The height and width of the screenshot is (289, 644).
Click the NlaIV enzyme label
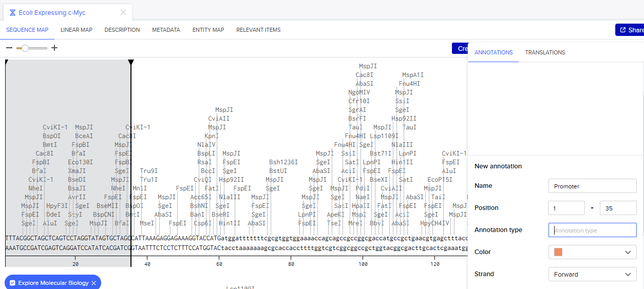point(206,145)
